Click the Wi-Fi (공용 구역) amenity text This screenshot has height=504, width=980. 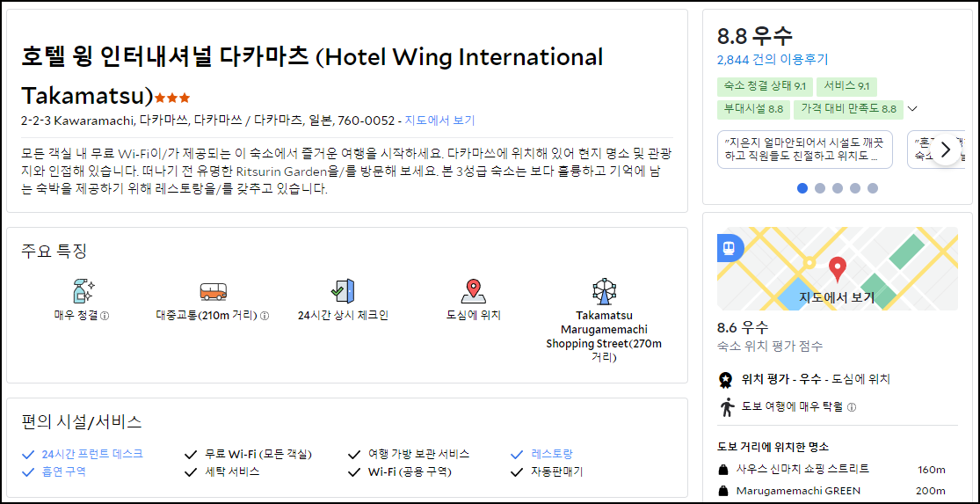[410, 471]
